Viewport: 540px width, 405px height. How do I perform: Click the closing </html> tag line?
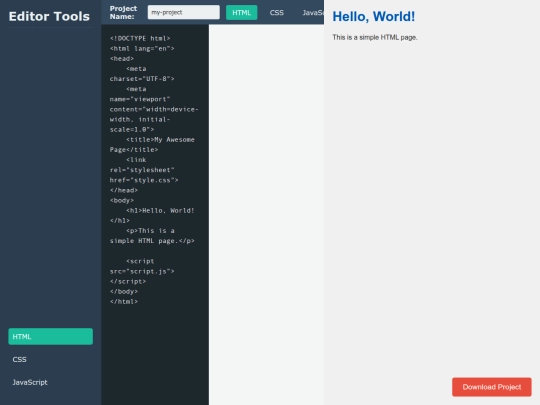pos(124,302)
